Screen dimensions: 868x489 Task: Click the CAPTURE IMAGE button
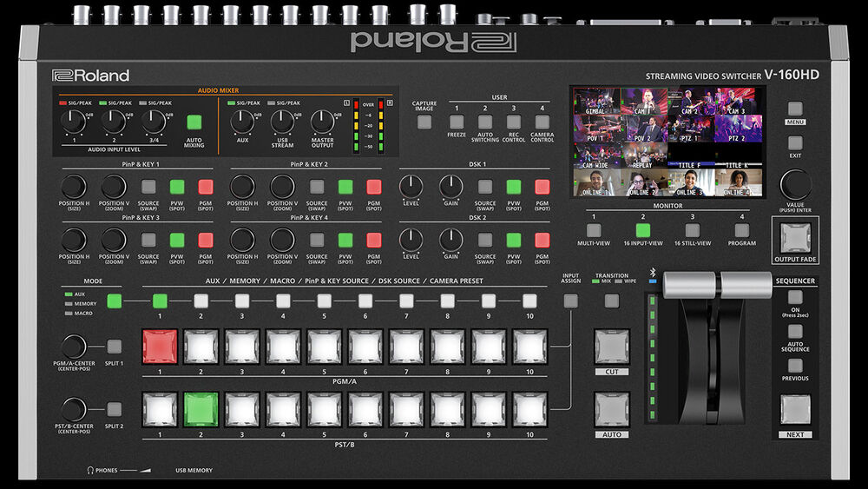click(x=424, y=122)
